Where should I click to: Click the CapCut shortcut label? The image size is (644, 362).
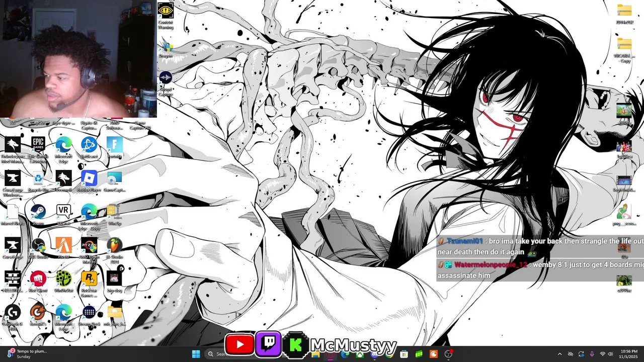tap(38, 123)
